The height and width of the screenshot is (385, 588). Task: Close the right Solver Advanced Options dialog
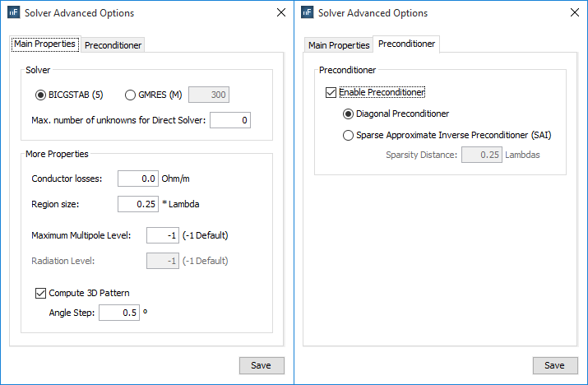point(574,12)
